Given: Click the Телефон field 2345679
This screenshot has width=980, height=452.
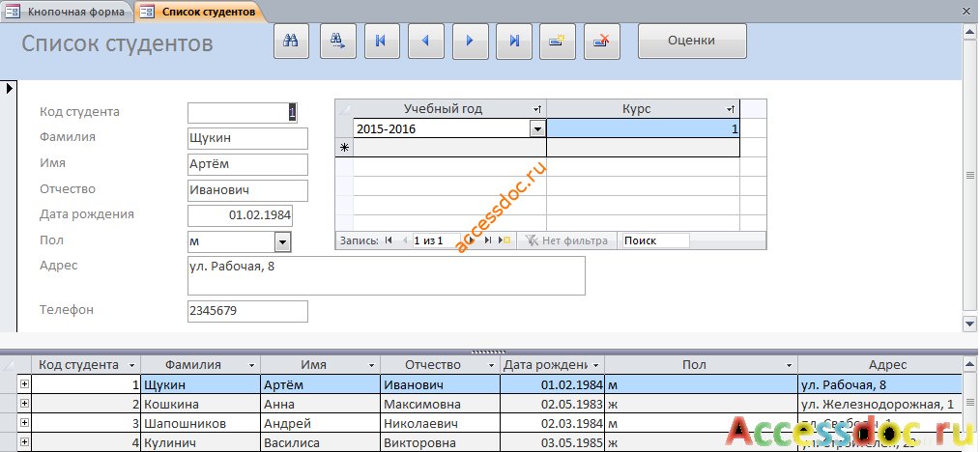Looking at the screenshot, I should coord(247,311).
